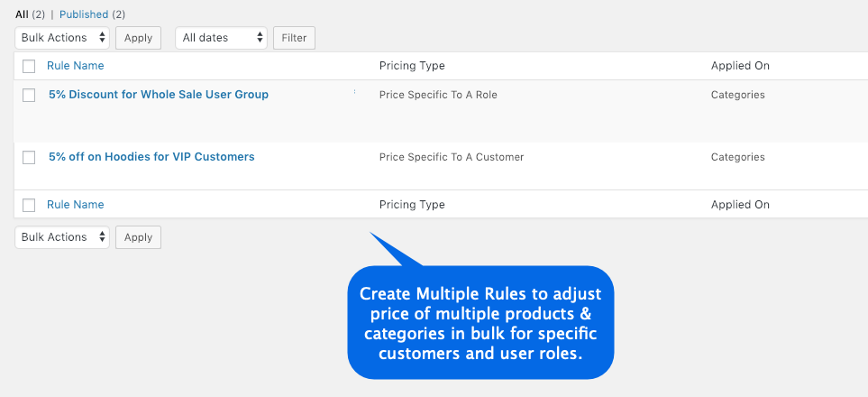Click the Price Specific To A Customer cell
868x397 pixels.
coord(452,157)
